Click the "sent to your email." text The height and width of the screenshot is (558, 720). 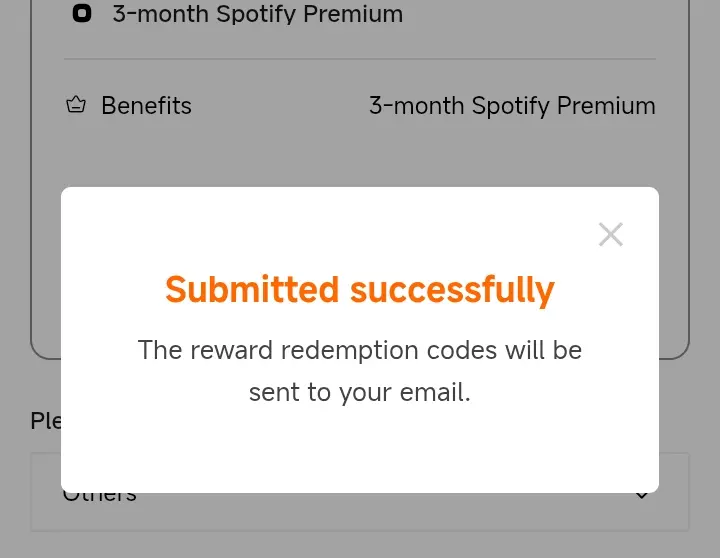click(x=360, y=393)
